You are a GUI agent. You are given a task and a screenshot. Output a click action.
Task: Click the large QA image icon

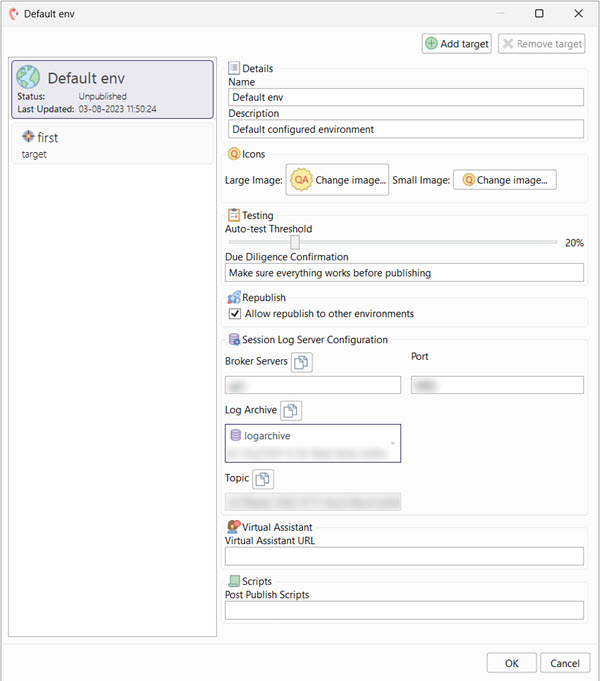point(301,180)
